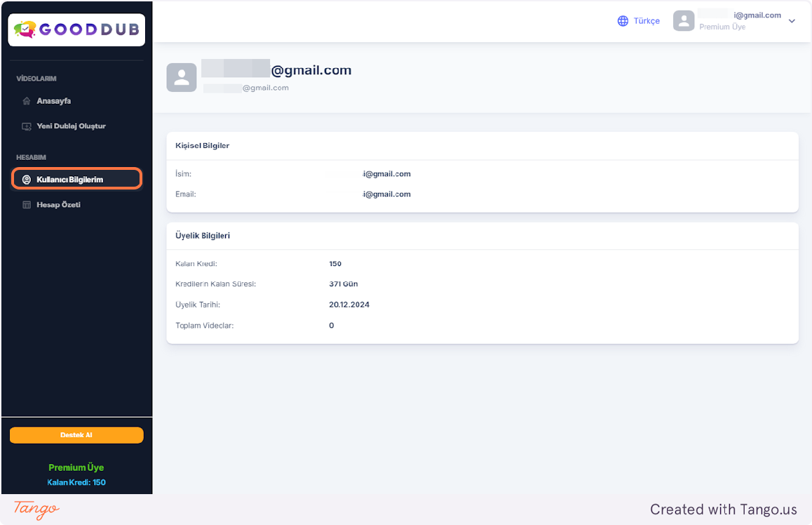Click Kalan Kredi: 150 in sidebar

pos(76,482)
